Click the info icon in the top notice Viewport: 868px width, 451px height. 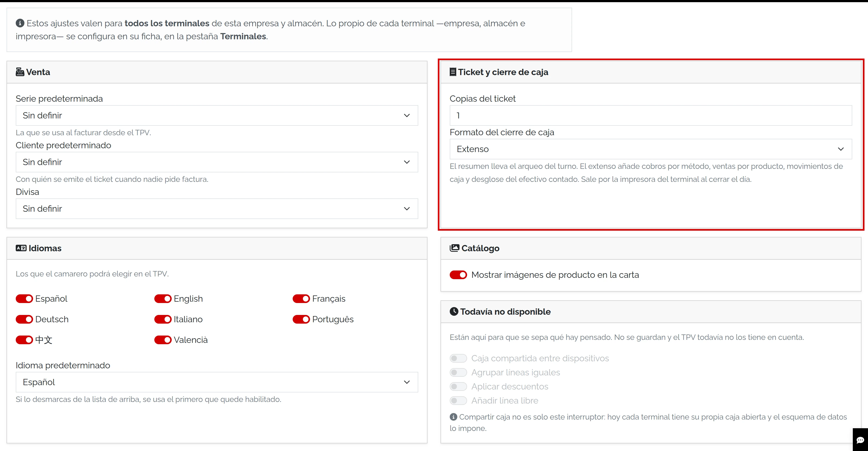pyautogui.click(x=20, y=23)
